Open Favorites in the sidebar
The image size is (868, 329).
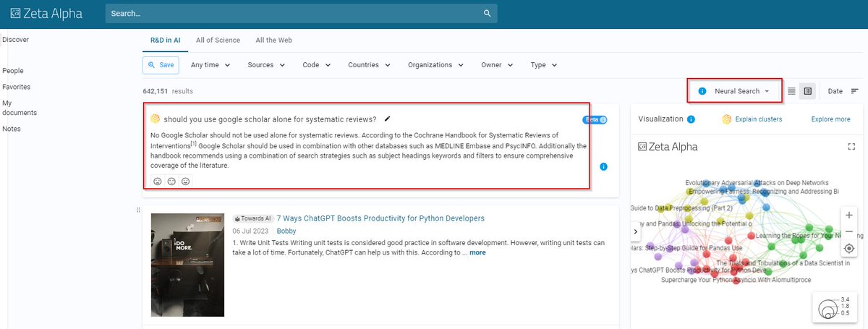tap(17, 87)
